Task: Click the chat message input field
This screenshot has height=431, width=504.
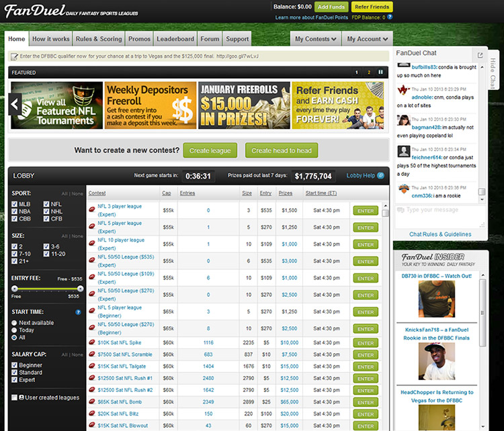Action: 440,217
